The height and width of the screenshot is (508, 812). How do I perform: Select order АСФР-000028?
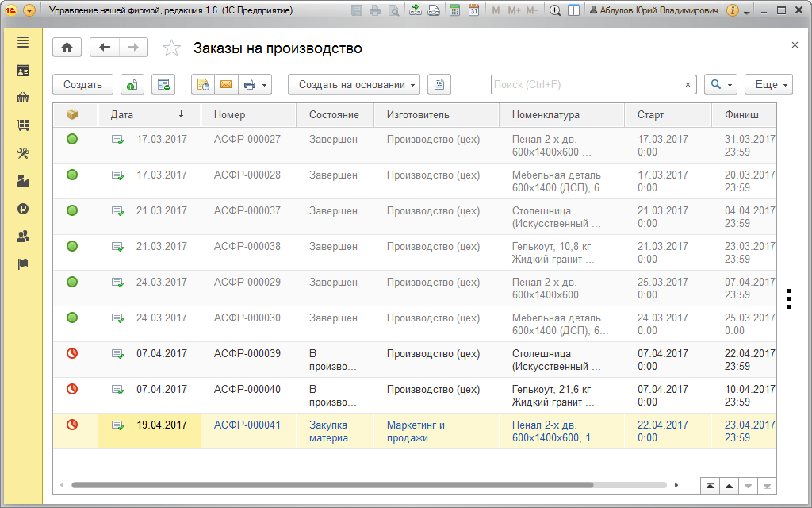[x=414, y=182]
